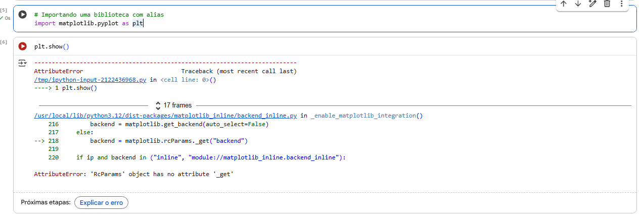Open the backend_inline.py file link
Image resolution: width=644 pixels, height=222 pixels.
(165, 116)
